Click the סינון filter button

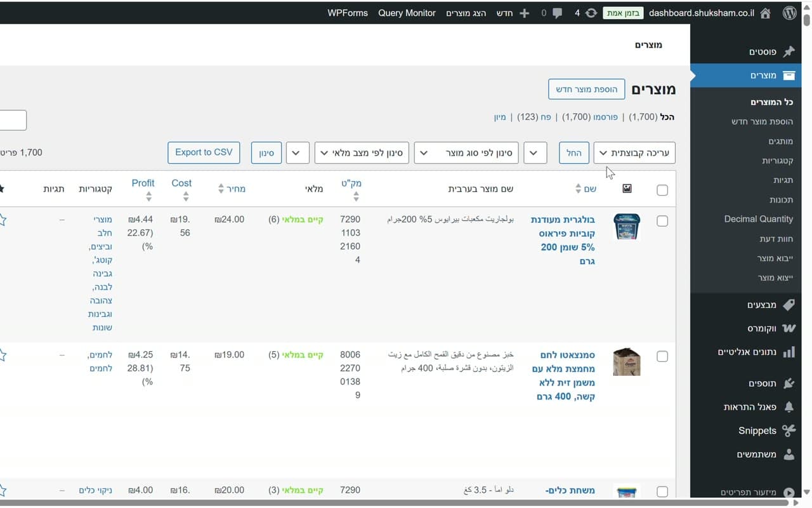(266, 153)
